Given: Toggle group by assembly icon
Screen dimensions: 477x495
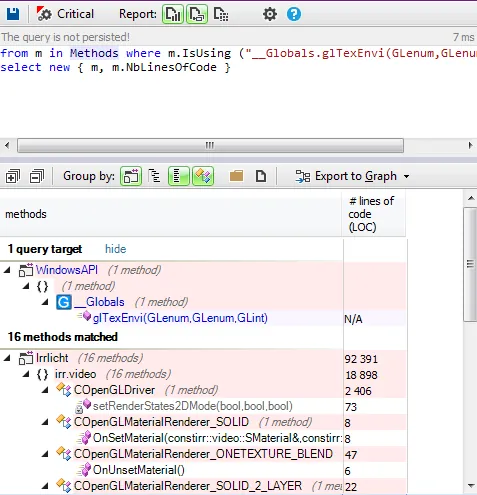Looking at the screenshot, I should coord(131,176).
